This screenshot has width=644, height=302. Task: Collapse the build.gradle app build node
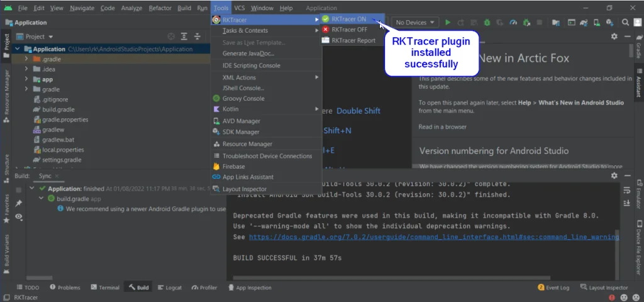(x=41, y=198)
